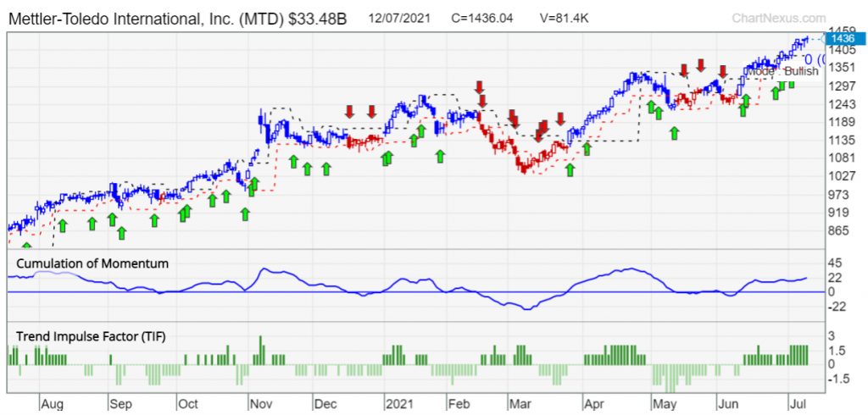
Task: Click the current price tag 1436
Action: pos(847,39)
